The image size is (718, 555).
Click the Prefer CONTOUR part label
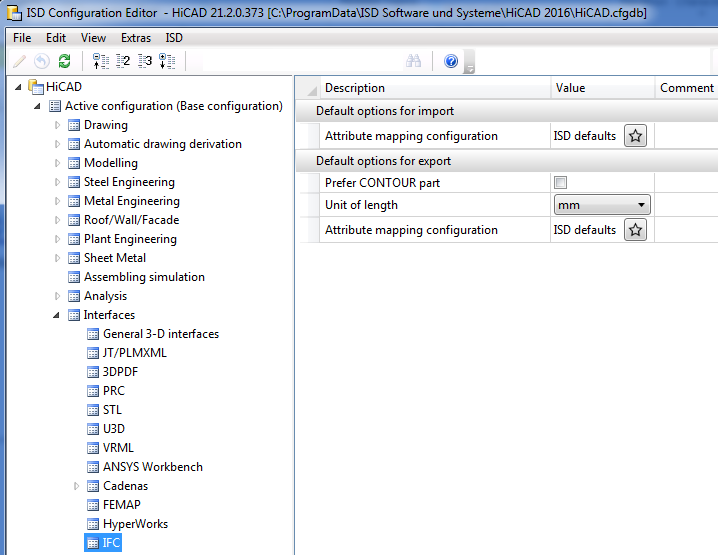click(382, 183)
